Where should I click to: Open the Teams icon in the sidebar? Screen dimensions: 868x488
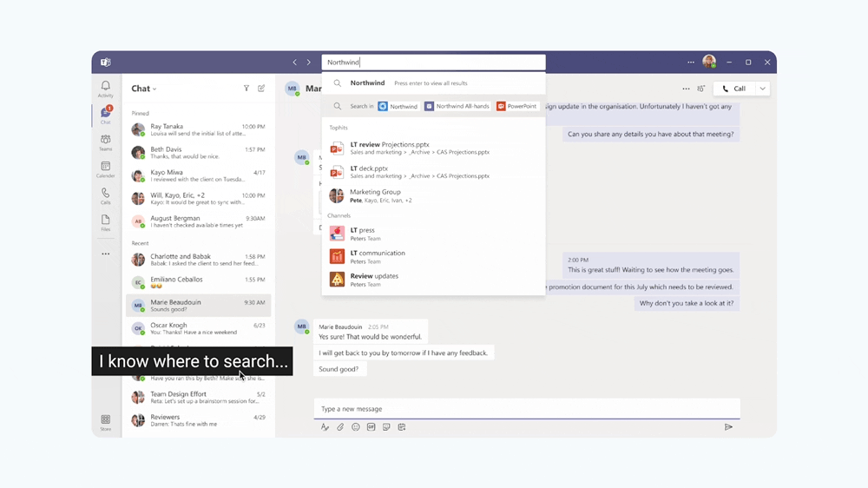point(105,139)
